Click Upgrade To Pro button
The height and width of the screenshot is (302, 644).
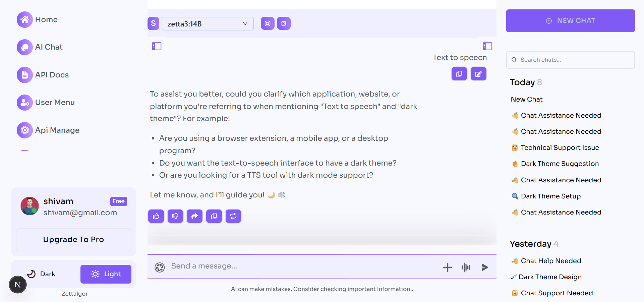[73, 239]
